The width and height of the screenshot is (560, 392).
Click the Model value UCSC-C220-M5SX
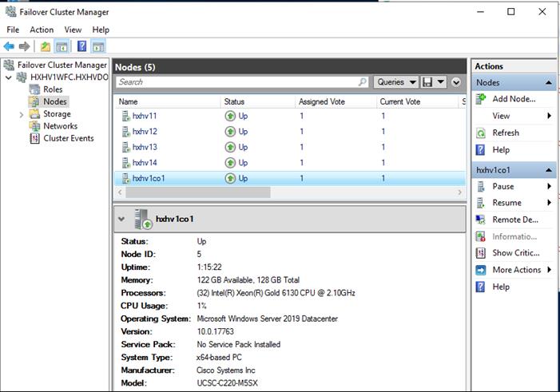pos(227,383)
